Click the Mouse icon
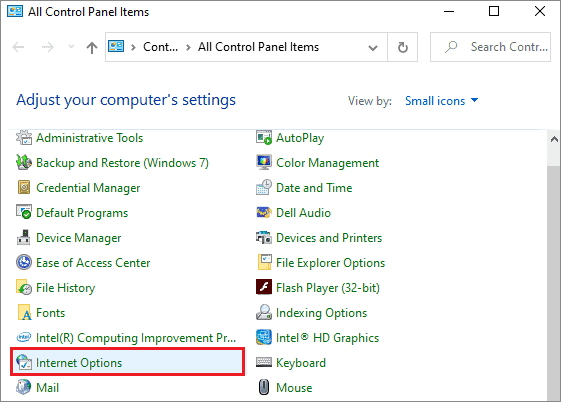Viewport: 561px width, 402px height. coord(264,387)
